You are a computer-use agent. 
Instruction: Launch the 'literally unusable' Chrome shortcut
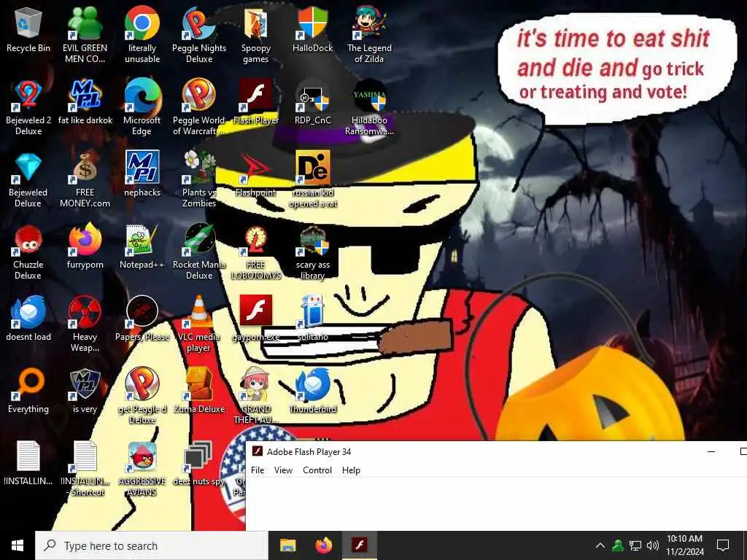(x=142, y=34)
